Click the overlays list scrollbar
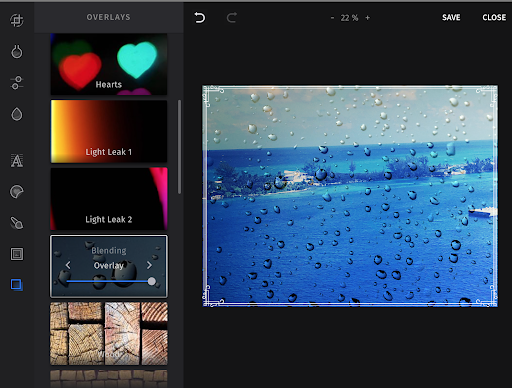This screenshot has width=512, height=388. click(x=179, y=147)
